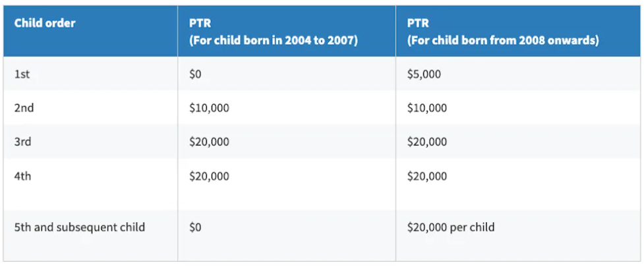
Task: Click 3rd child's $20,000 under 2008 onwards
Action: click(x=427, y=142)
